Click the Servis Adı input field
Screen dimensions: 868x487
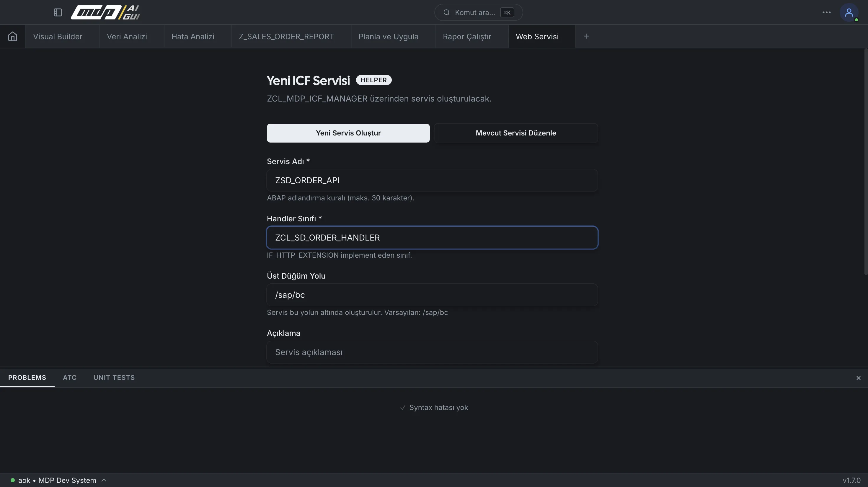click(432, 181)
